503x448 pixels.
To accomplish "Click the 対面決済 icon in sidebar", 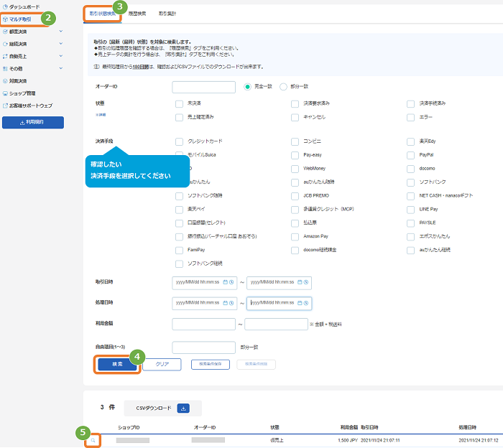I will click(5, 81).
